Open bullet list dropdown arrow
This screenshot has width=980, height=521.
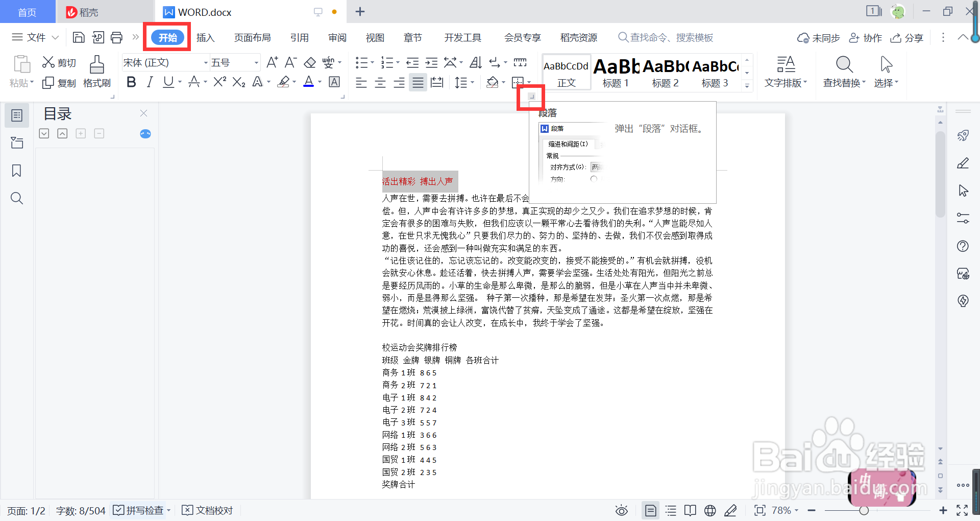[x=372, y=63]
